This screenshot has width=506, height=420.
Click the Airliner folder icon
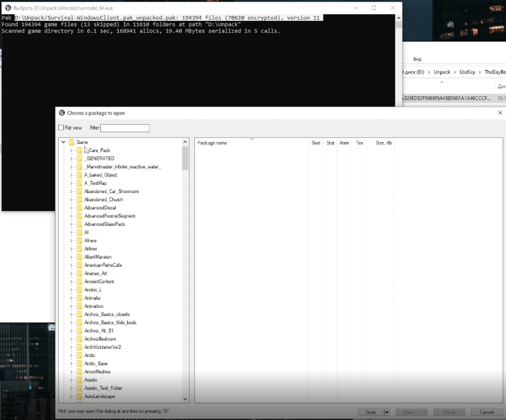[x=79, y=249]
